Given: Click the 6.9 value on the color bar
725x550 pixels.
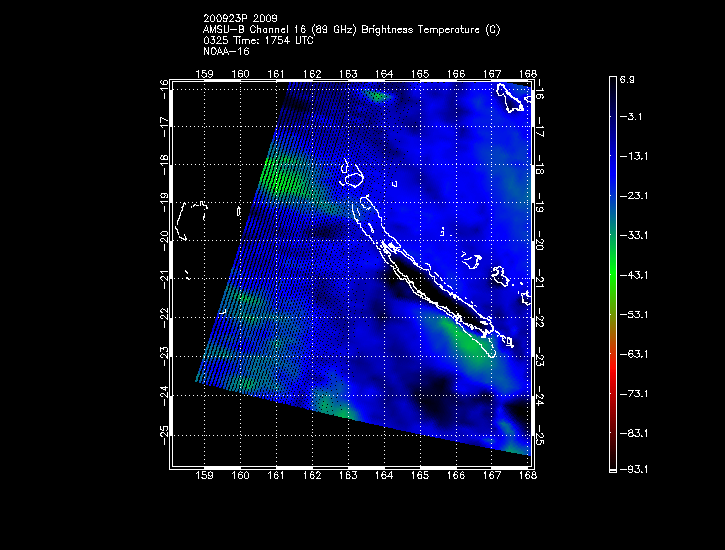Looking at the screenshot, I should click(627, 79).
